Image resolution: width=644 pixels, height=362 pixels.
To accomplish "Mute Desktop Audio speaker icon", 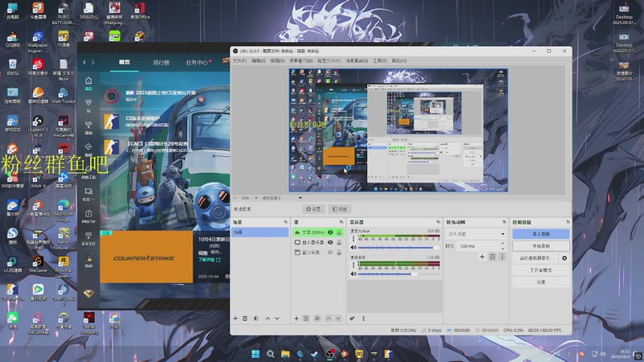I will coord(353,274).
